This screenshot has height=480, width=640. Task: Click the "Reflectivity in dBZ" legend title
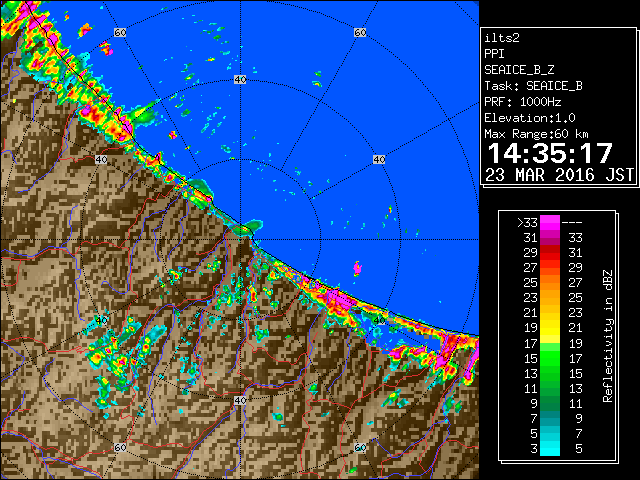[608, 336]
